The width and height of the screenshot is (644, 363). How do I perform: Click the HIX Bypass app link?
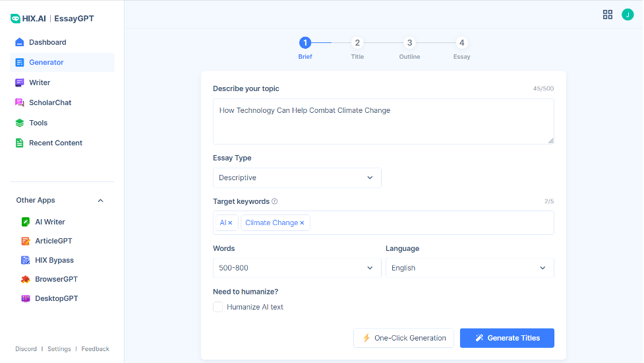click(x=55, y=260)
